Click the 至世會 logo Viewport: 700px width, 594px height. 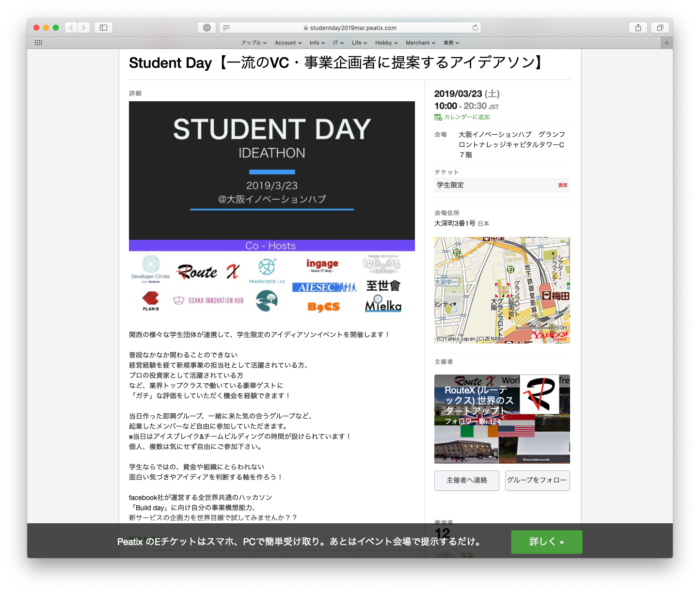(383, 286)
